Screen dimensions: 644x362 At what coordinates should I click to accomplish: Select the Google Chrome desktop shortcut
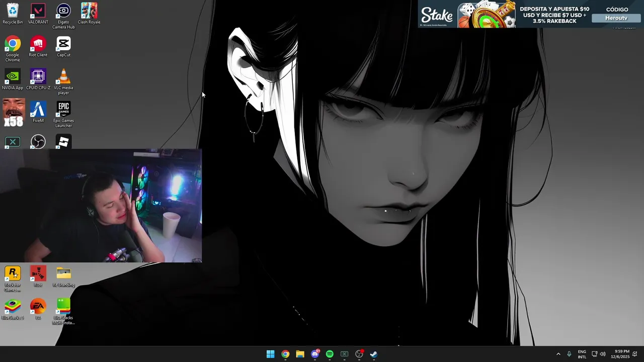point(13,49)
